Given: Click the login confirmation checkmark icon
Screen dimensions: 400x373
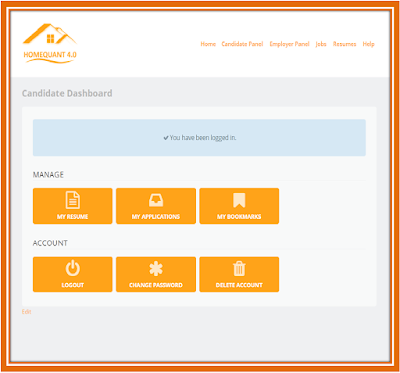Looking at the screenshot, I should pyautogui.click(x=166, y=138).
